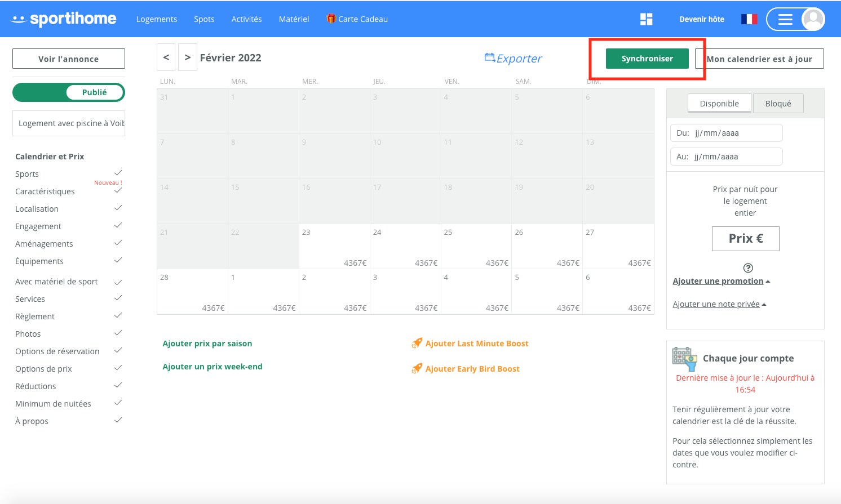This screenshot has height=504, width=841.
Task: Click rocket icon for Early Bird Boost
Action: 417,368
